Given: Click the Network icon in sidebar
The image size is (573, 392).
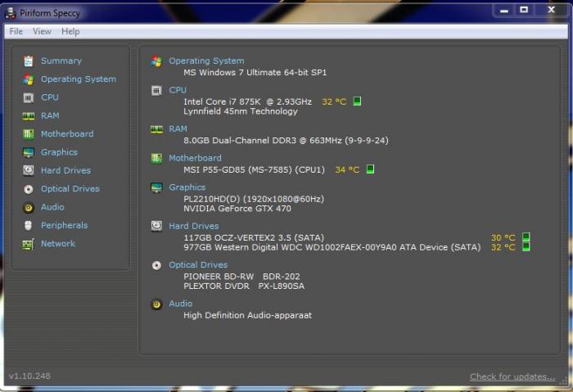Looking at the screenshot, I should click(29, 244).
